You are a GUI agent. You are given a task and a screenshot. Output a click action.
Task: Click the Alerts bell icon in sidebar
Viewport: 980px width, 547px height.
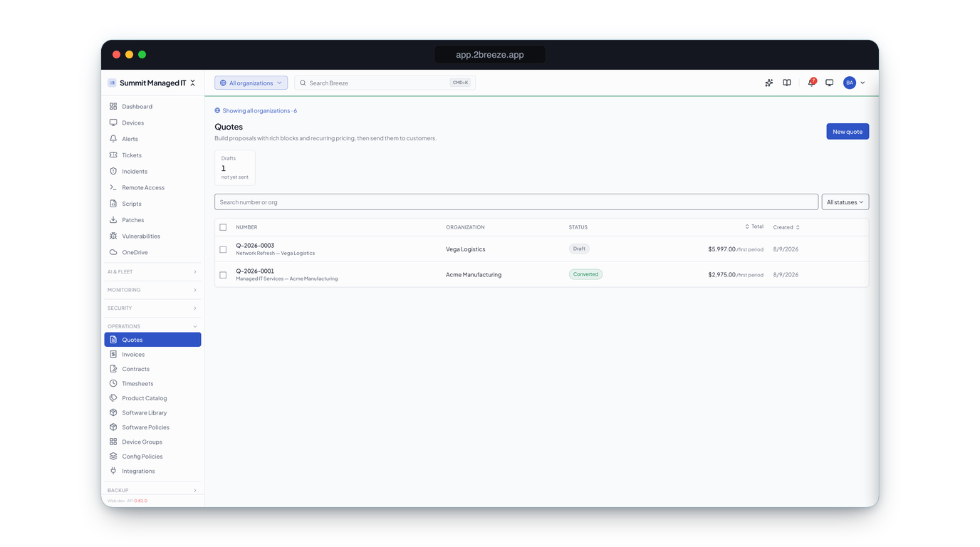click(113, 139)
